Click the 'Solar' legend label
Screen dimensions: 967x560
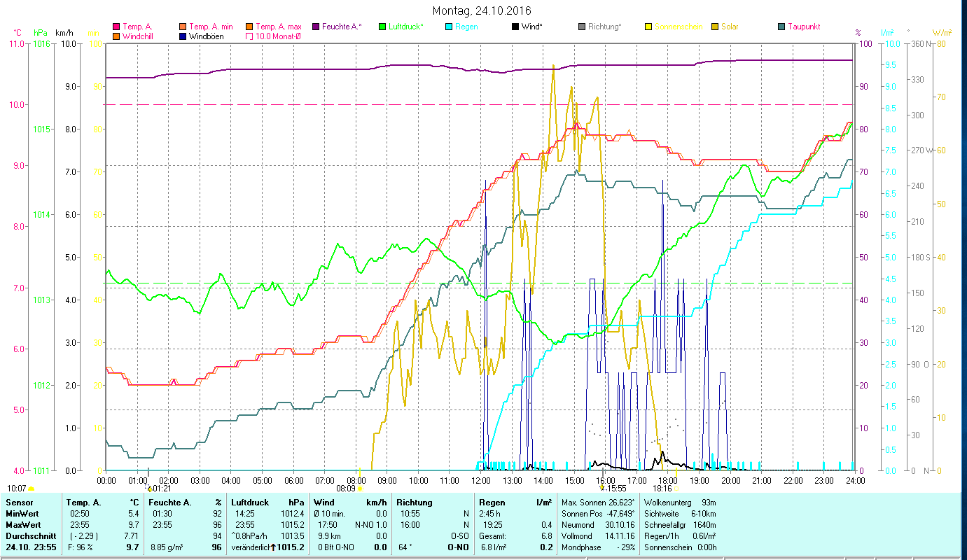pos(730,27)
